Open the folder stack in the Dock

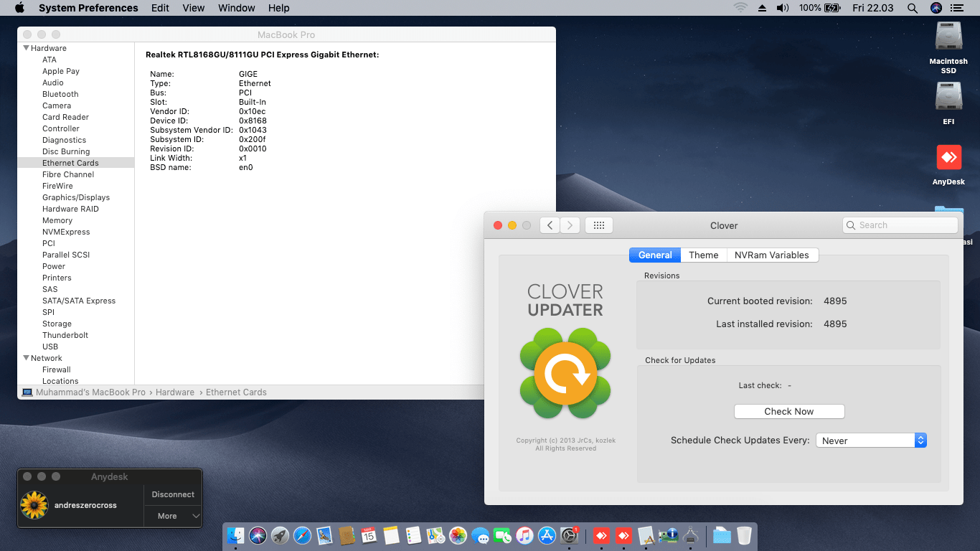coord(722,535)
